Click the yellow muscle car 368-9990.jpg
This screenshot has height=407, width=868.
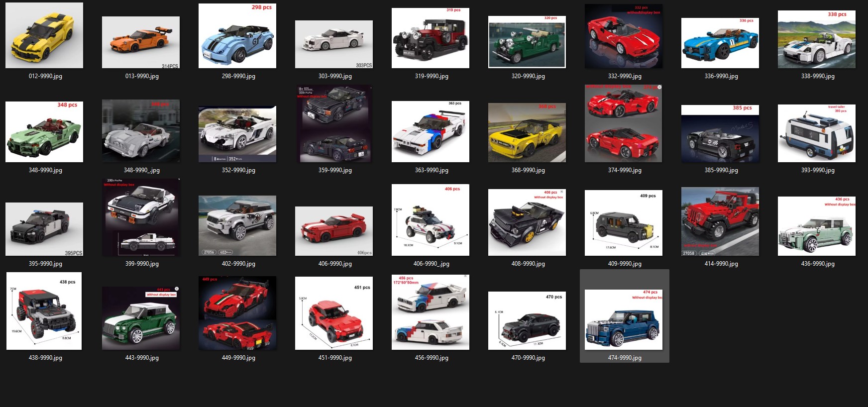[527, 133]
